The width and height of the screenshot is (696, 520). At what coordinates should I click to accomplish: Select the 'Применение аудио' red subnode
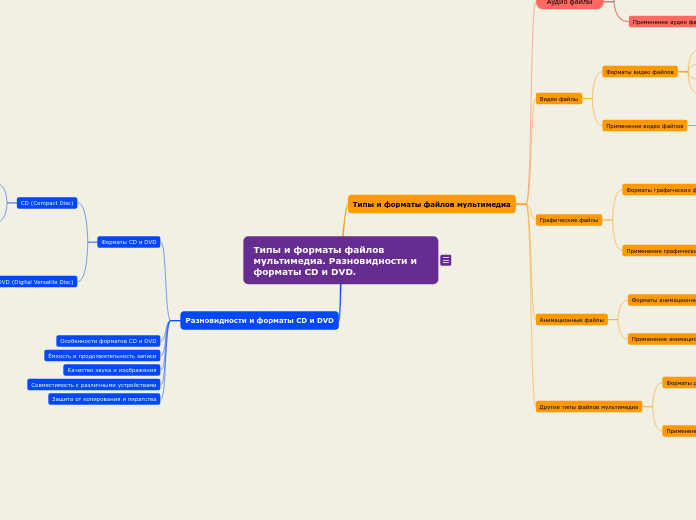coord(662,22)
